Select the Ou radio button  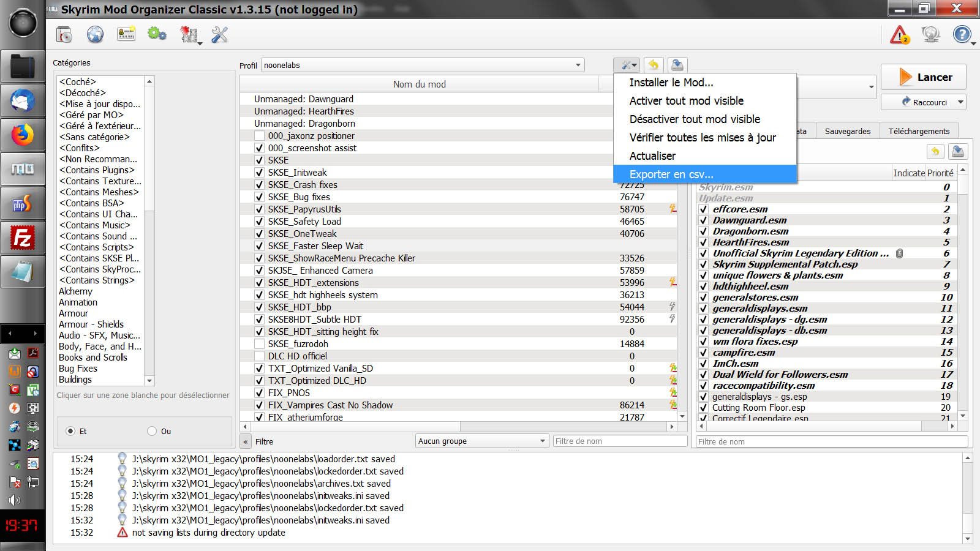click(x=152, y=431)
